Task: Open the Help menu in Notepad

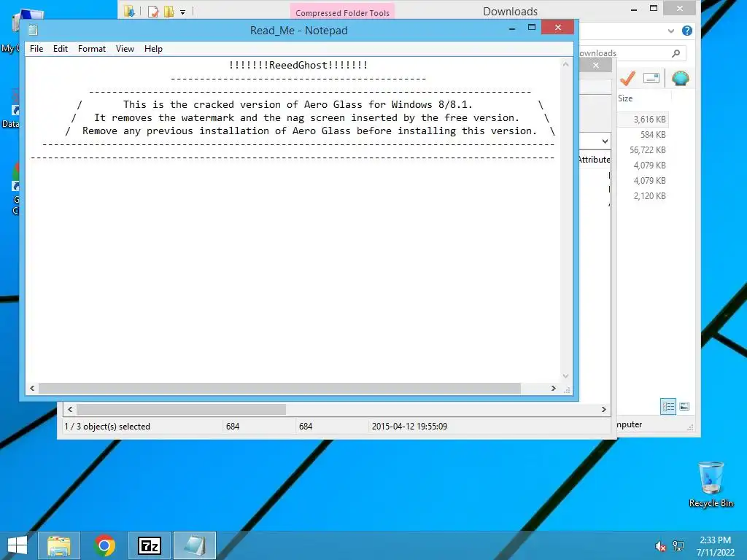Action: coord(153,49)
